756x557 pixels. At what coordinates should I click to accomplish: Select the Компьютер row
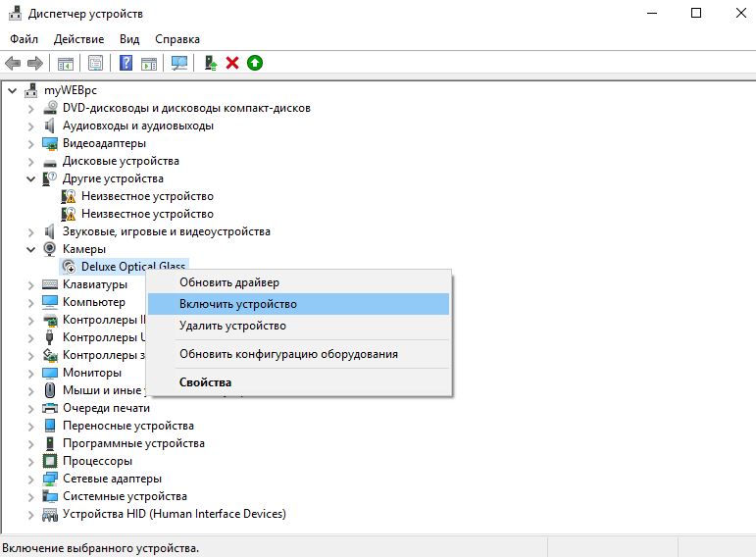point(94,302)
